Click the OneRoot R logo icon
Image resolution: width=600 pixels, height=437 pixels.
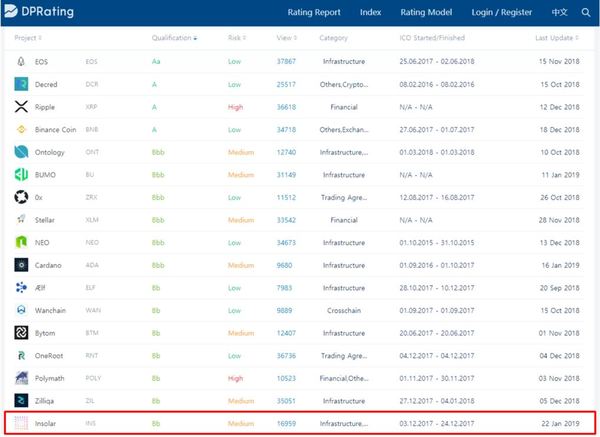coord(21,355)
